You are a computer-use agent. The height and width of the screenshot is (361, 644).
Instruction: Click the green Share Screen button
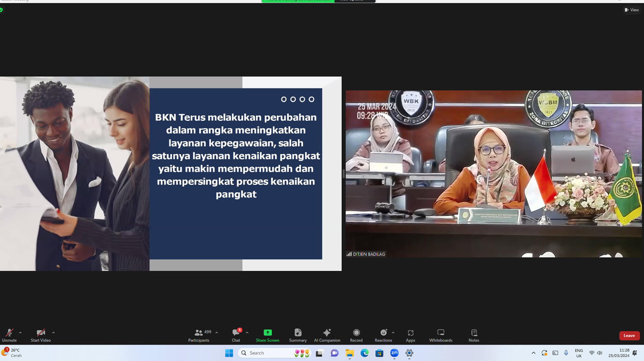(268, 335)
